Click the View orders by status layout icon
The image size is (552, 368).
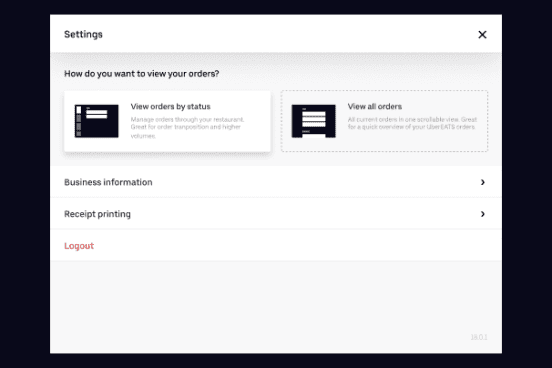(96, 121)
